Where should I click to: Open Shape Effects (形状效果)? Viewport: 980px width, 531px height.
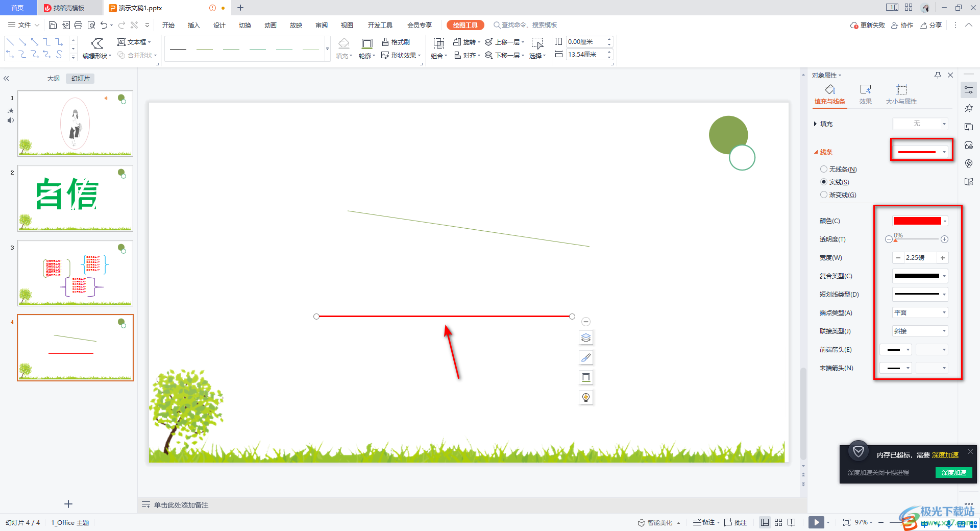pos(401,55)
